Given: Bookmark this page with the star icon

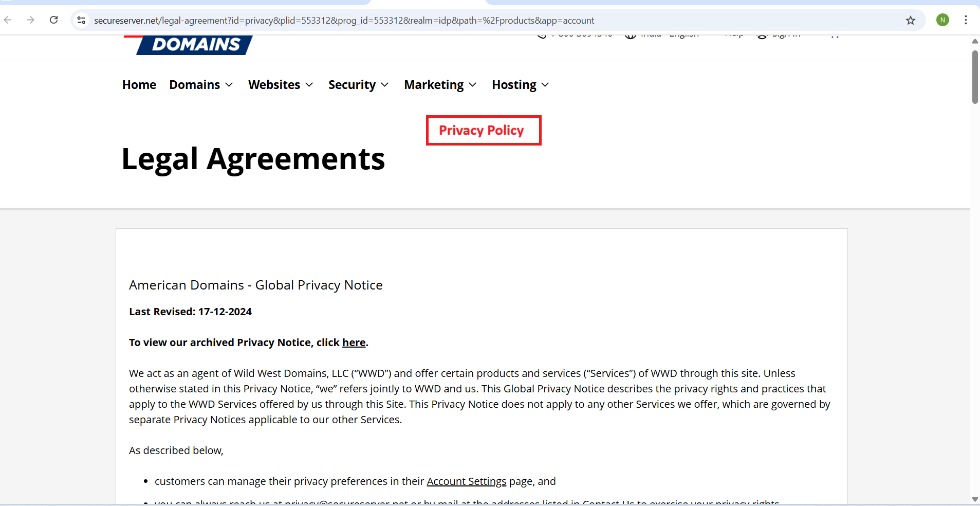Looking at the screenshot, I should coord(910,20).
